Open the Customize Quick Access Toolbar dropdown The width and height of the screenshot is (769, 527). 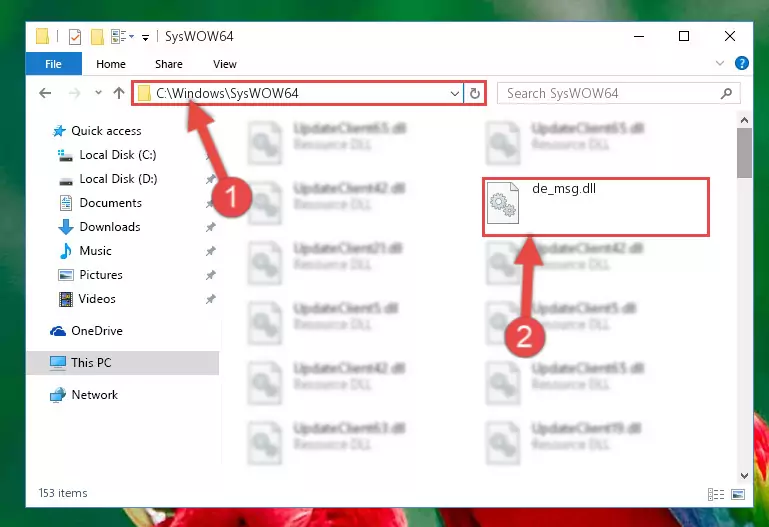(145, 37)
